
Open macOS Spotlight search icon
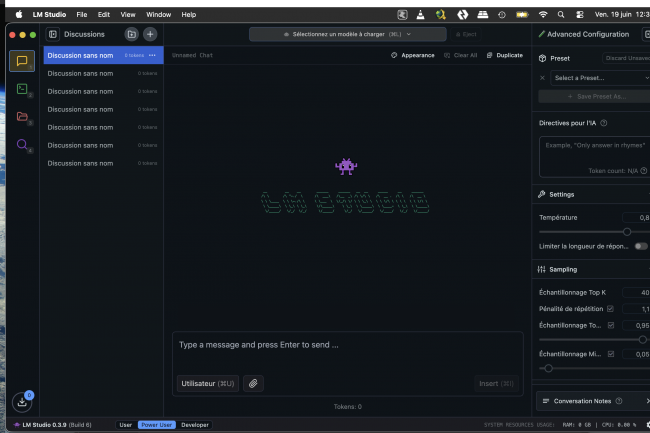point(561,15)
